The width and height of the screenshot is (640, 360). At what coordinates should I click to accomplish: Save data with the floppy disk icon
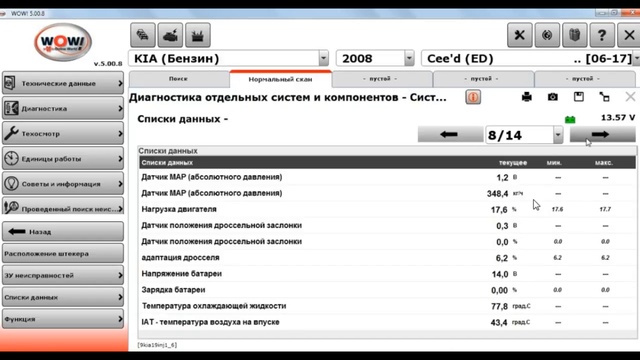click(578, 97)
